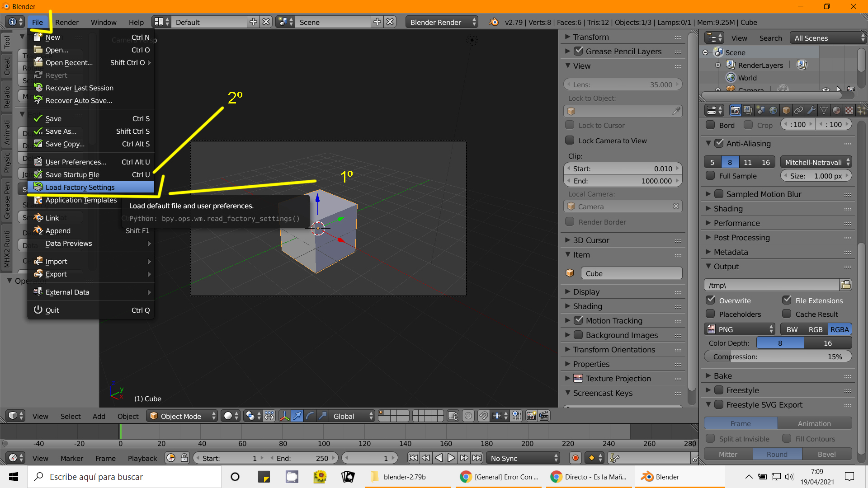Viewport: 868px width, 488px height.
Task: Toggle the Anti-Aliasing checkbox
Action: pos(719,143)
